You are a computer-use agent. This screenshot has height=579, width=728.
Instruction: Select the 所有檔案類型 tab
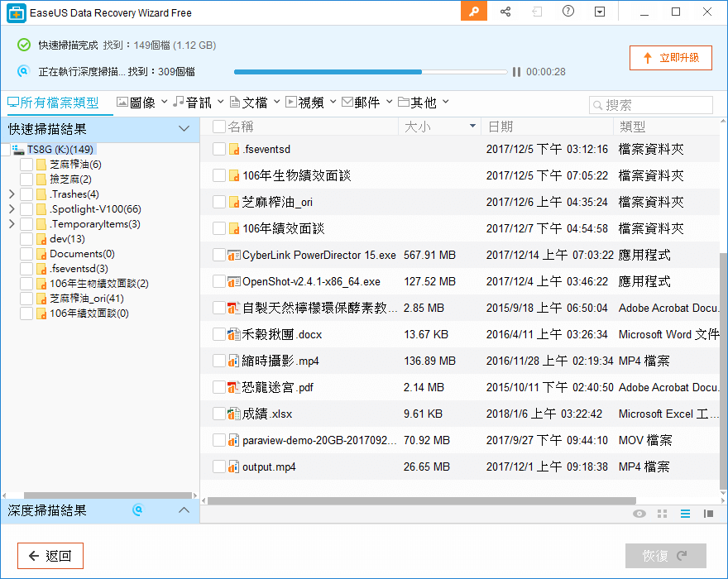(53, 103)
